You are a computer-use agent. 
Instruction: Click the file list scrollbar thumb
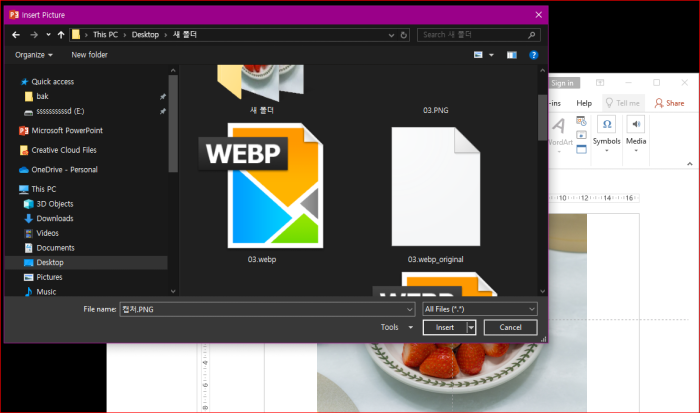pos(542,117)
